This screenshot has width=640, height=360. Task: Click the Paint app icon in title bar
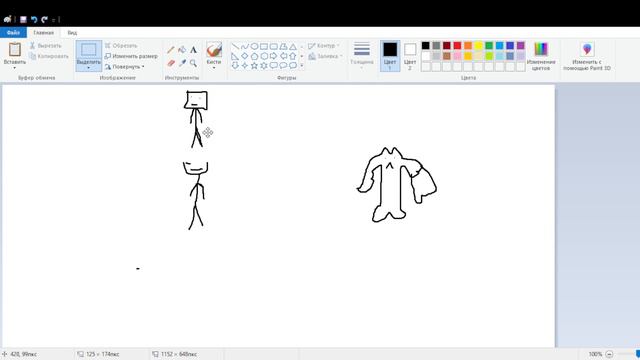click(7, 19)
